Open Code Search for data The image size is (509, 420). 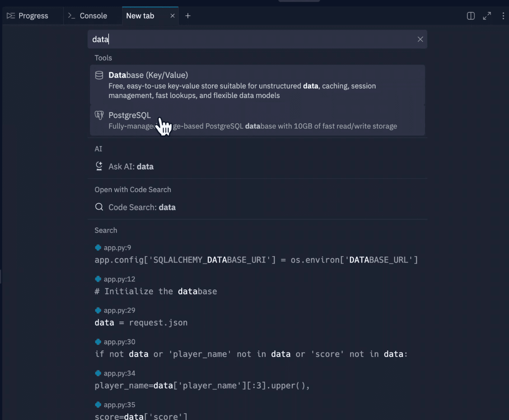tap(142, 207)
